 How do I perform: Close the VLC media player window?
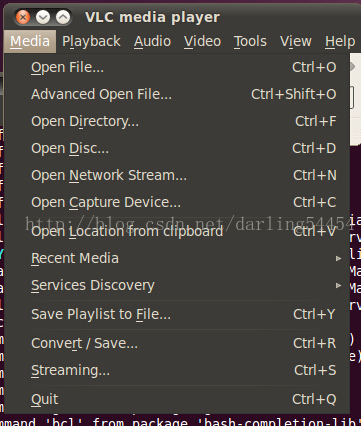pos(23,17)
